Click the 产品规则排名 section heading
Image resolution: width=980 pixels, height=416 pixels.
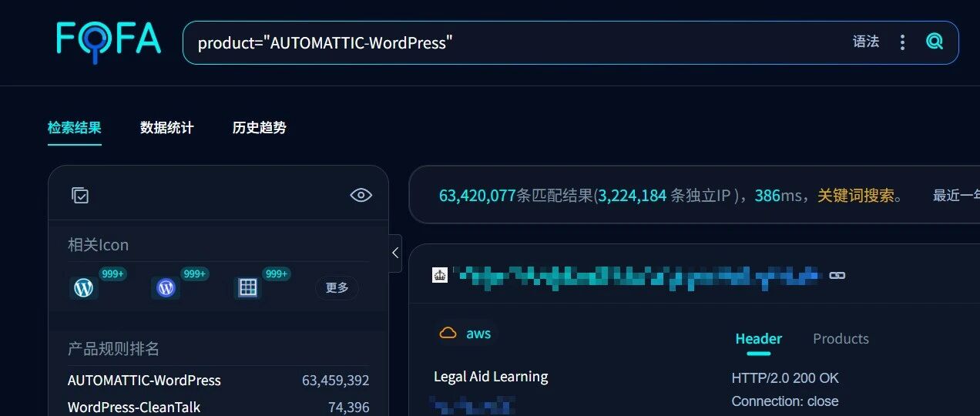pos(113,349)
